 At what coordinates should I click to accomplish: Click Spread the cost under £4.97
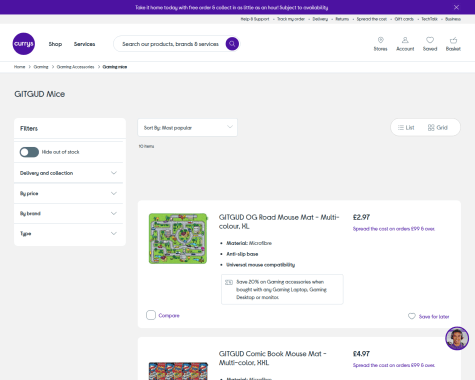394,365
